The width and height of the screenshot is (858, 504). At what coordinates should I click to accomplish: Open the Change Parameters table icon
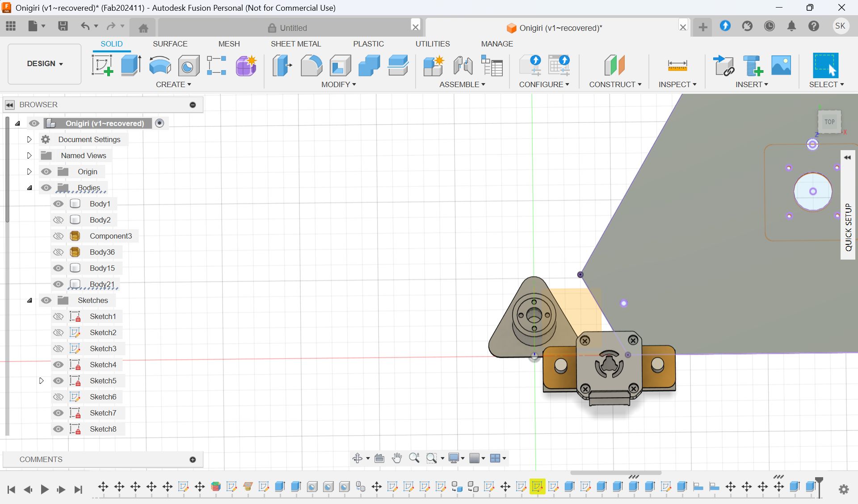[x=492, y=65]
